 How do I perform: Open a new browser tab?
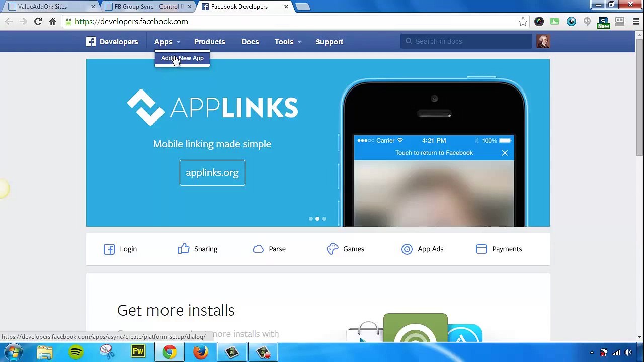click(x=302, y=7)
